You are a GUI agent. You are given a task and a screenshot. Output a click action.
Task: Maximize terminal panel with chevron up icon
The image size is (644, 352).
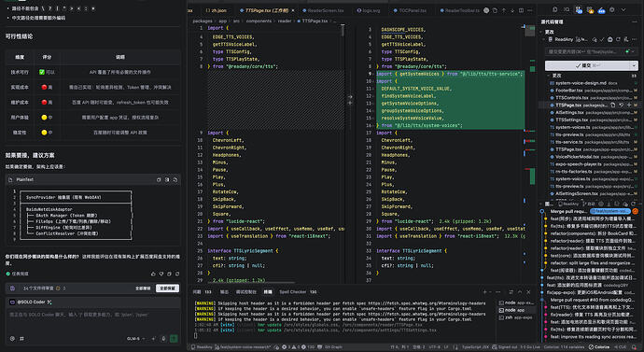[x=520, y=292]
